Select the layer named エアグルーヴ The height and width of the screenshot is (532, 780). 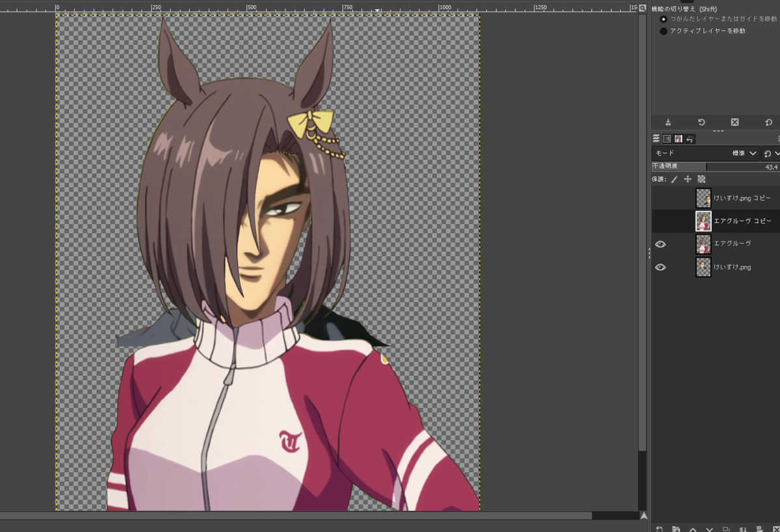tap(733, 244)
